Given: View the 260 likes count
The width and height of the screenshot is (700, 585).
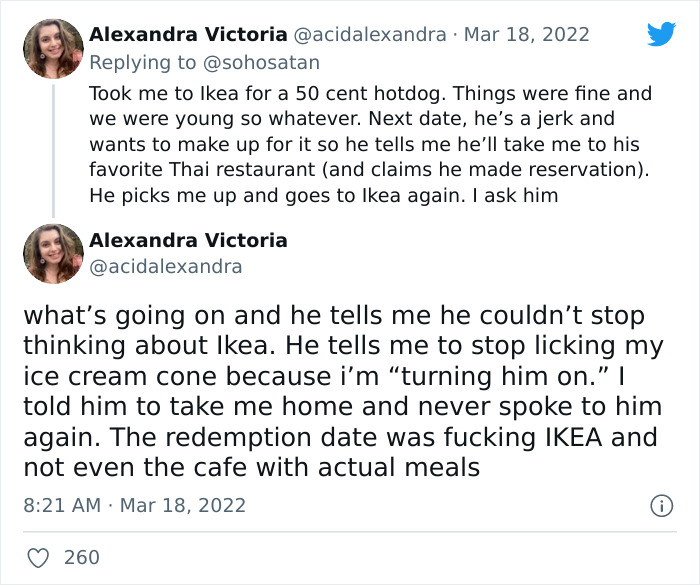Looking at the screenshot, I should (x=81, y=557).
